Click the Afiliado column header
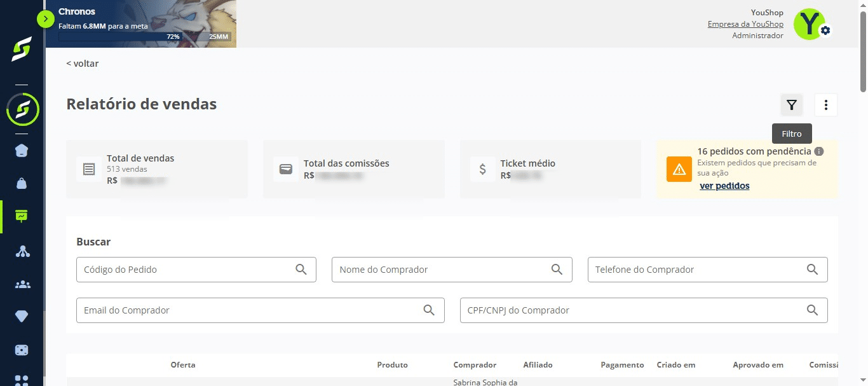This screenshot has height=386, width=868. point(538,365)
